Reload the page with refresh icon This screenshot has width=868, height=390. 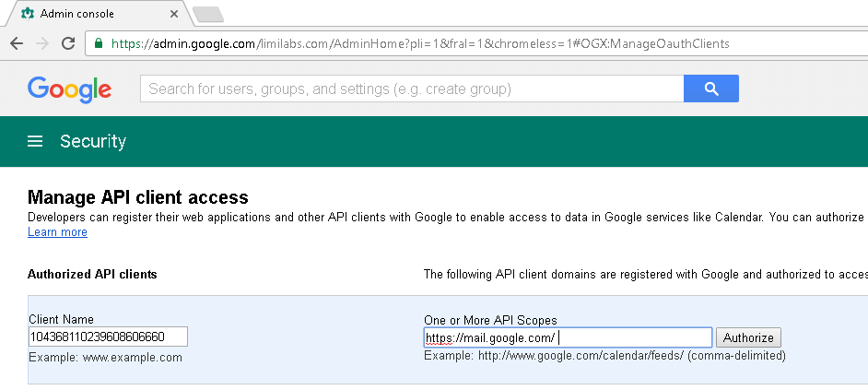[x=68, y=43]
